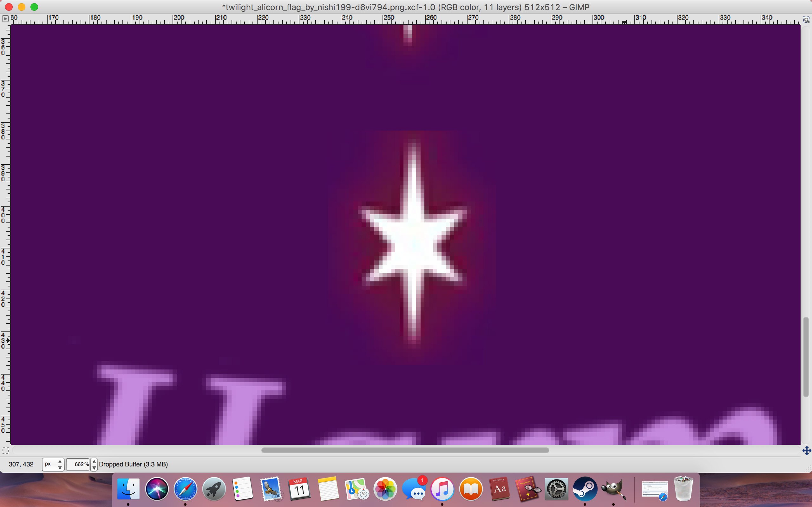Open the Dictionary app in Dock

pyautogui.click(x=500, y=489)
